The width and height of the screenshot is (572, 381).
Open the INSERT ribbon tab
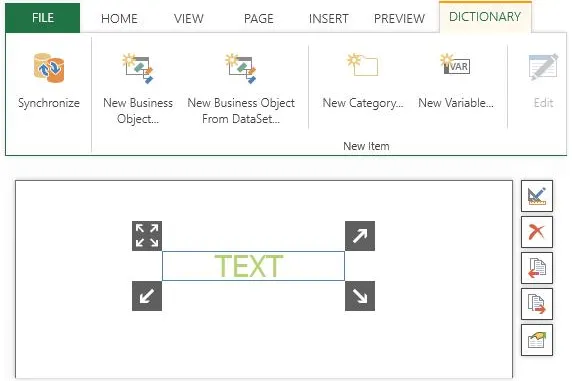tap(329, 18)
